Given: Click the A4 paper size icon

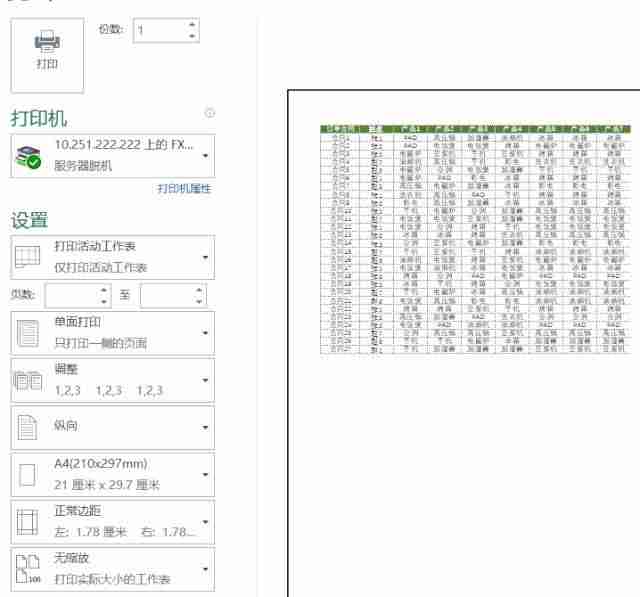Looking at the screenshot, I should click(27, 475).
